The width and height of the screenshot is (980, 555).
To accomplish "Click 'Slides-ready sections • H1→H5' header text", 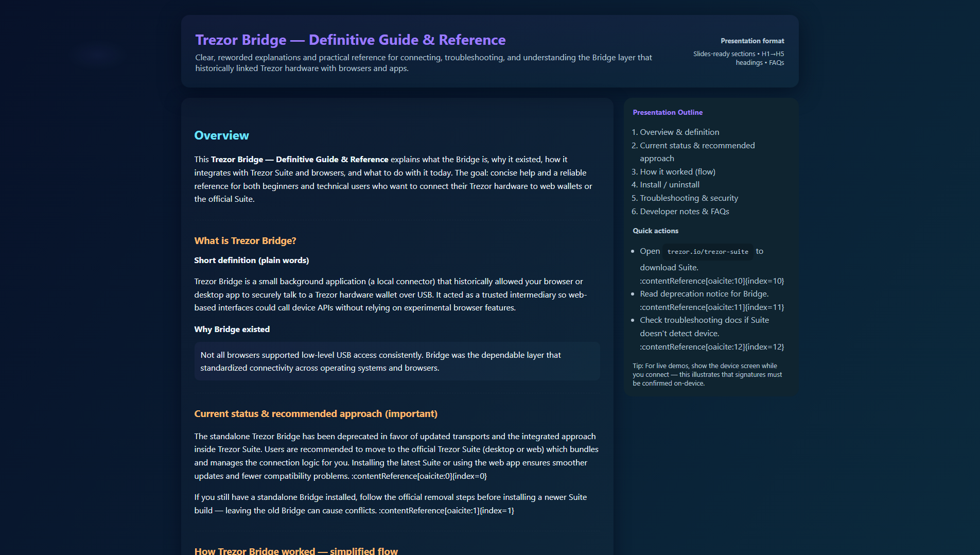I will click(738, 54).
